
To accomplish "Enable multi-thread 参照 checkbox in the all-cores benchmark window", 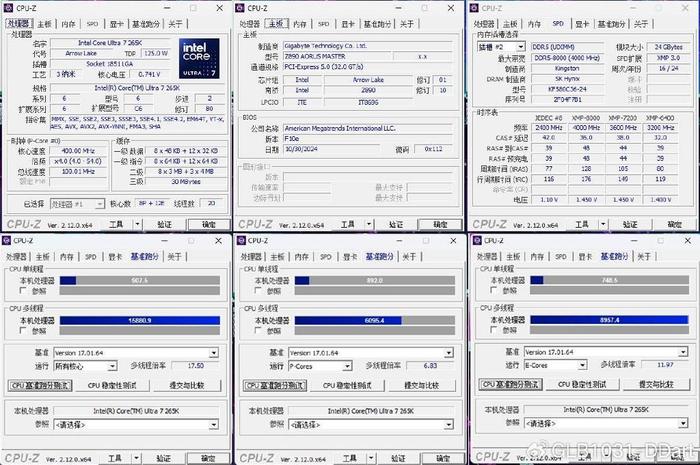I will click(x=23, y=330).
